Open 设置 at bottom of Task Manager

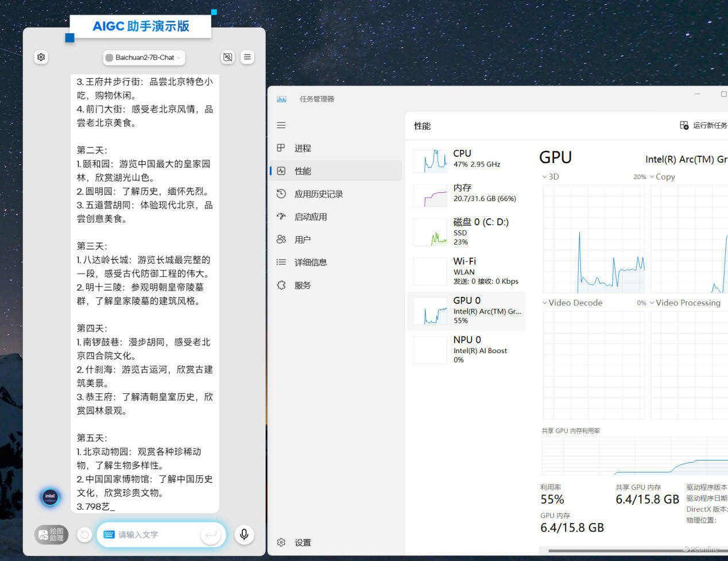tap(302, 543)
